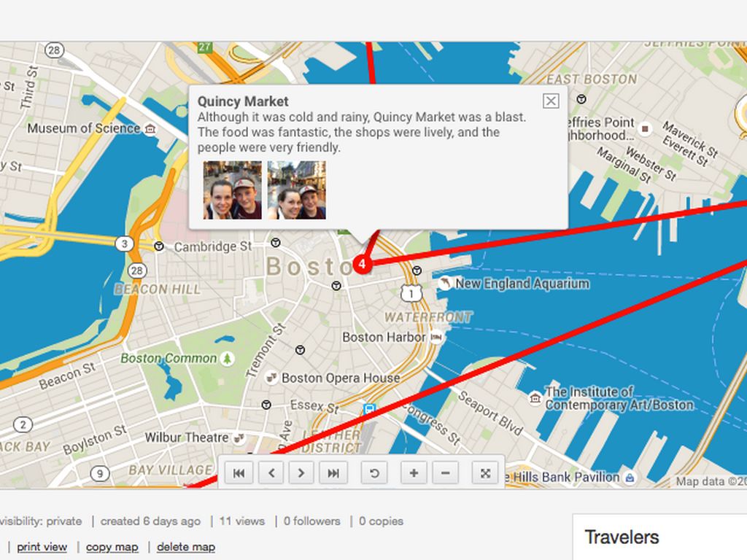Zoom in using the plus icon
The height and width of the screenshot is (560, 747).
tap(414, 472)
